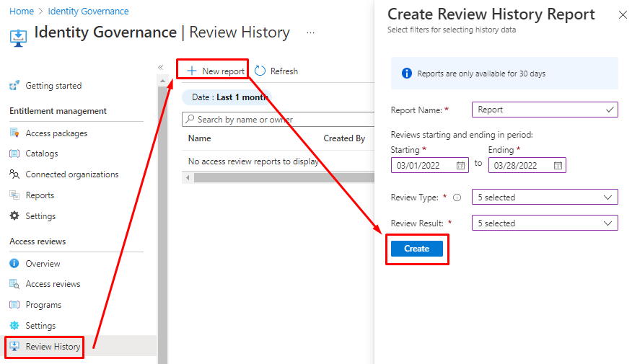Collapse the left navigation pane chevron
Screen dimensions: 632x364
click(161, 67)
